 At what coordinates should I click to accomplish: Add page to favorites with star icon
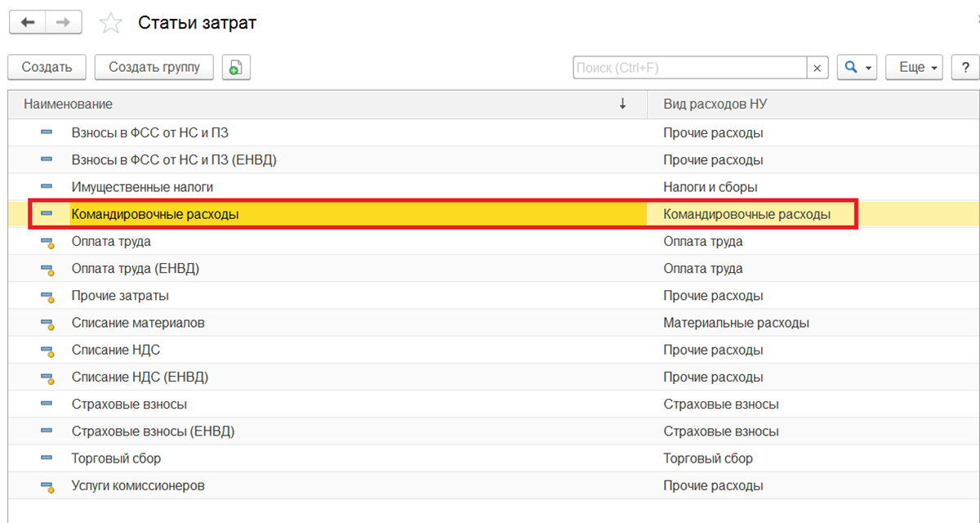point(109,23)
